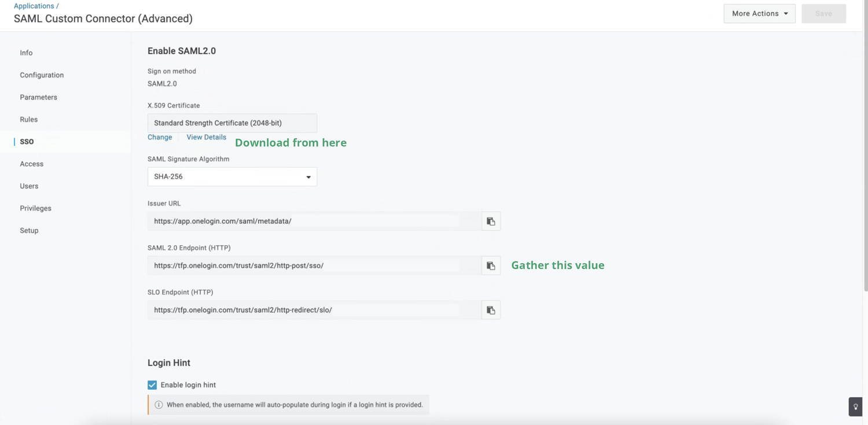Copy the SAML 2.0 Endpoint value
Viewport: 868px width, 425px height.
pyautogui.click(x=491, y=266)
